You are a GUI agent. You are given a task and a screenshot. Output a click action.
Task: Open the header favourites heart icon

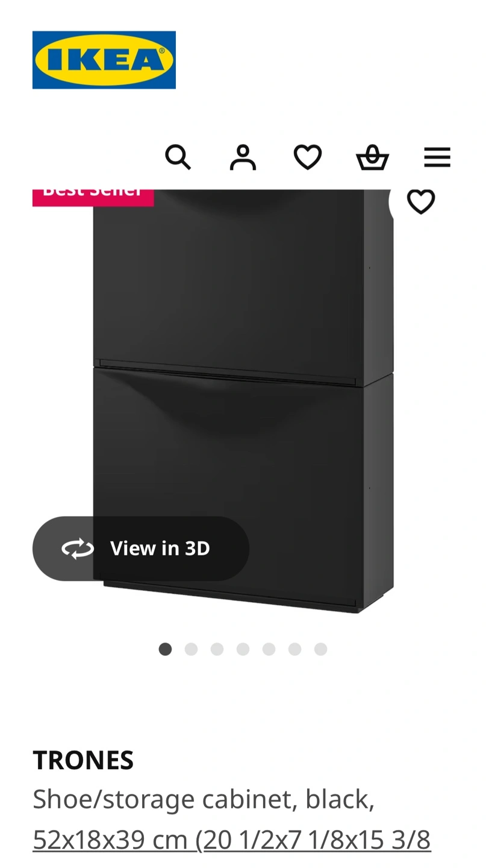pos(308,157)
